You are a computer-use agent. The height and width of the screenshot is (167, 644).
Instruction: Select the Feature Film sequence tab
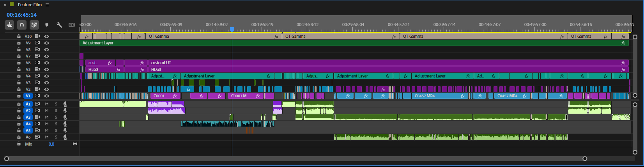tap(30, 5)
